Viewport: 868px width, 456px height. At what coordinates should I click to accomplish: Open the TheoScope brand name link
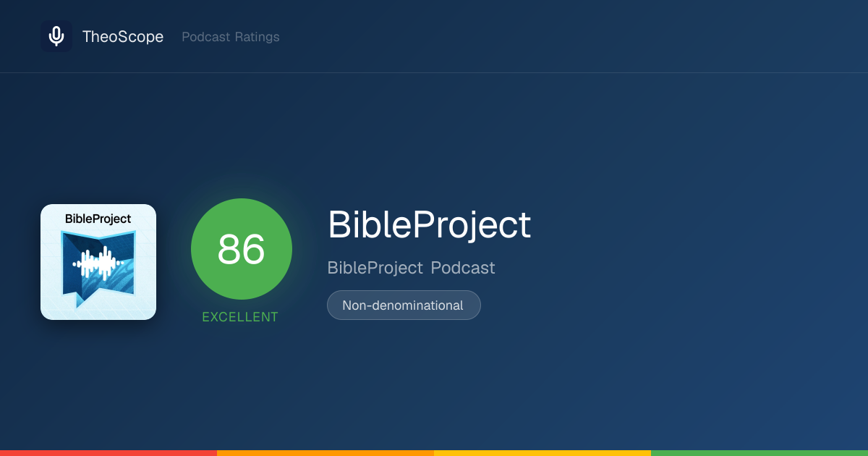[x=123, y=36]
